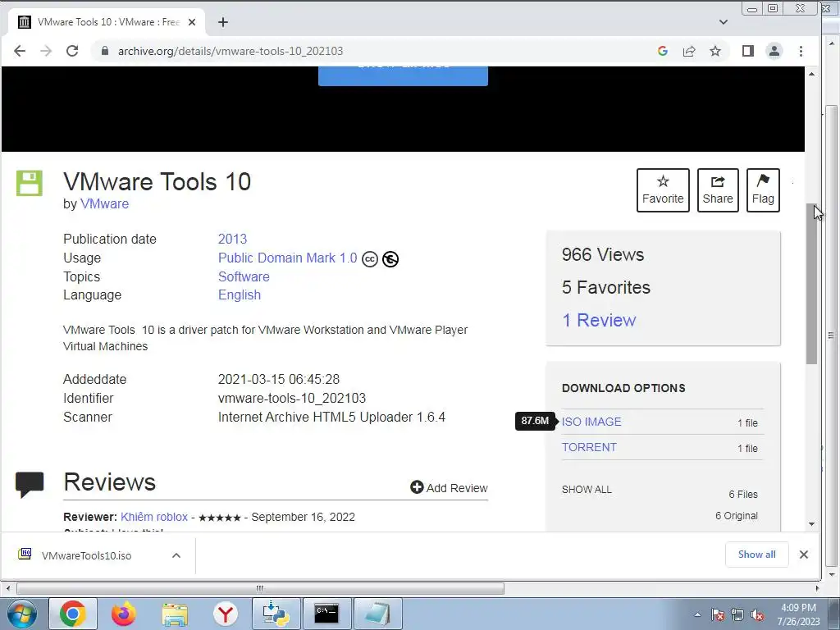Image resolution: width=840 pixels, height=630 pixels.
Task: Bookmark this page with the star icon
Action: pyautogui.click(x=715, y=51)
